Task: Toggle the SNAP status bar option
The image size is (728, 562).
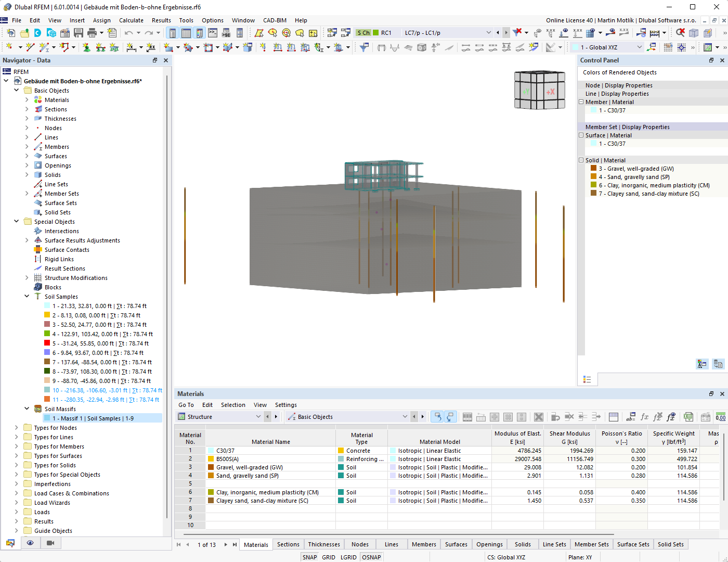Action: click(x=309, y=557)
